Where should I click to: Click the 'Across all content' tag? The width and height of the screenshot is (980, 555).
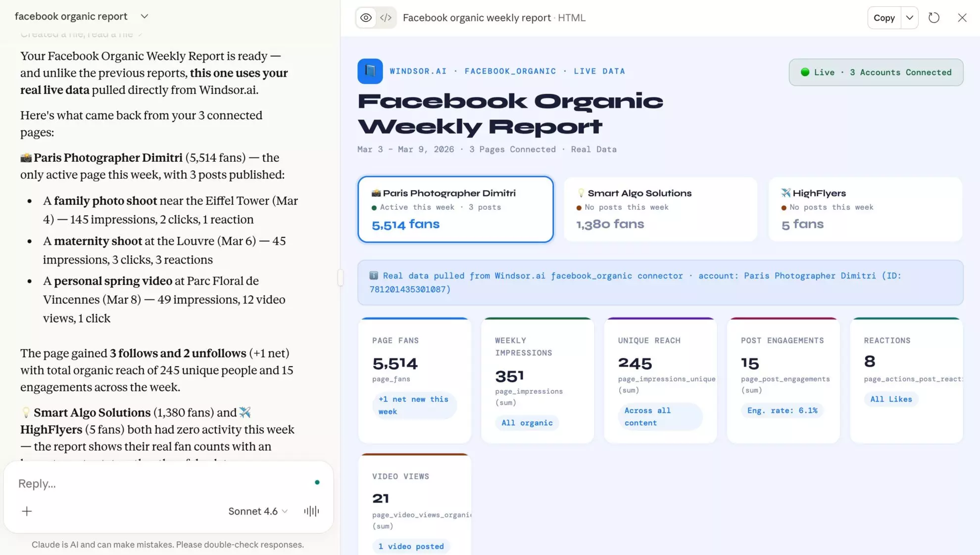660,416
